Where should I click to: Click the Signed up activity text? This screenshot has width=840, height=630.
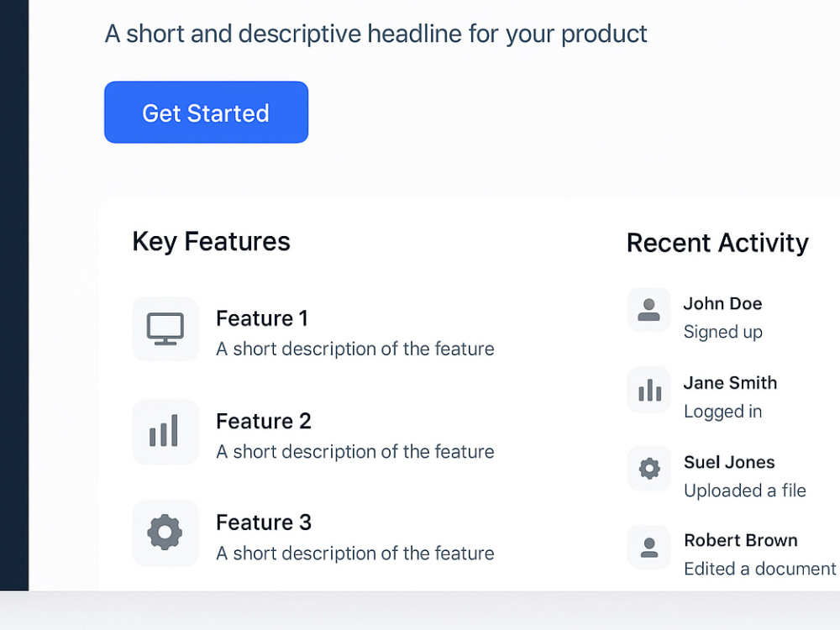pyautogui.click(x=723, y=332)
